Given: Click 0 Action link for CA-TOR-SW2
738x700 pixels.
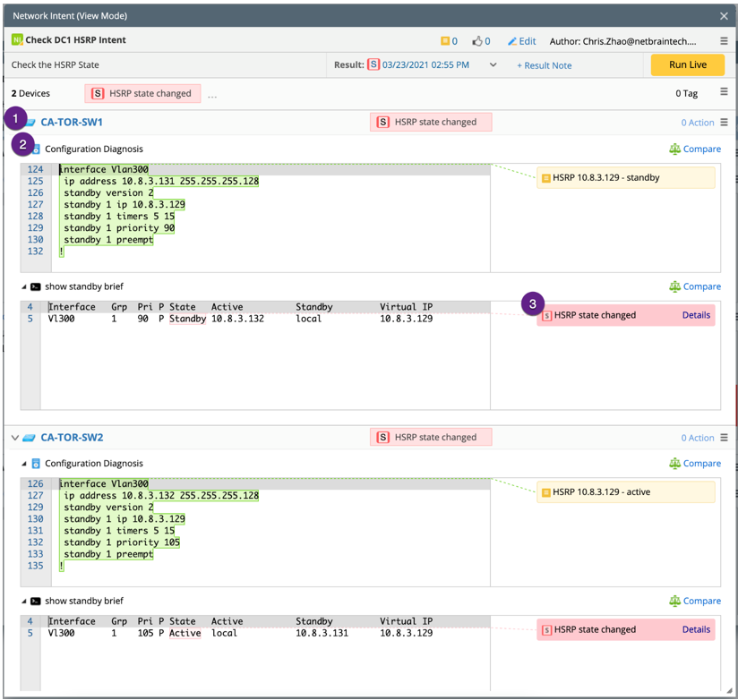Looking at the screenshot, I should (697, 438).
